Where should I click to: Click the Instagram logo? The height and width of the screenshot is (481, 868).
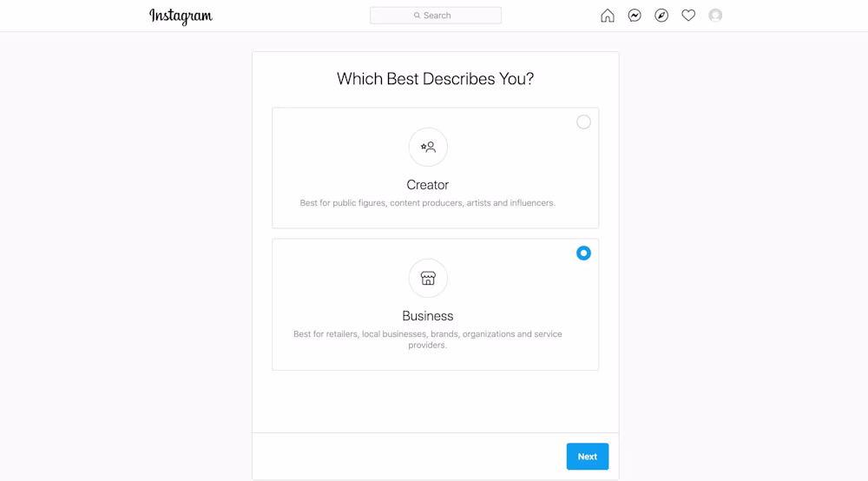(181, 16)
